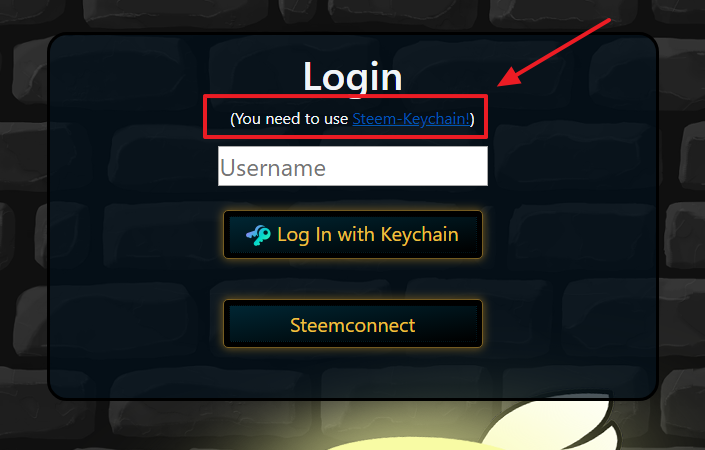Focus the Username input field

[x=353, y=166]
